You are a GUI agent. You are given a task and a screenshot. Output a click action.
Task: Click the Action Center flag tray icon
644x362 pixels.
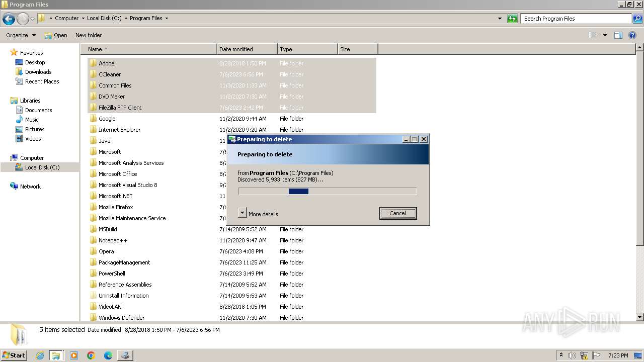[x=597, y=355]
